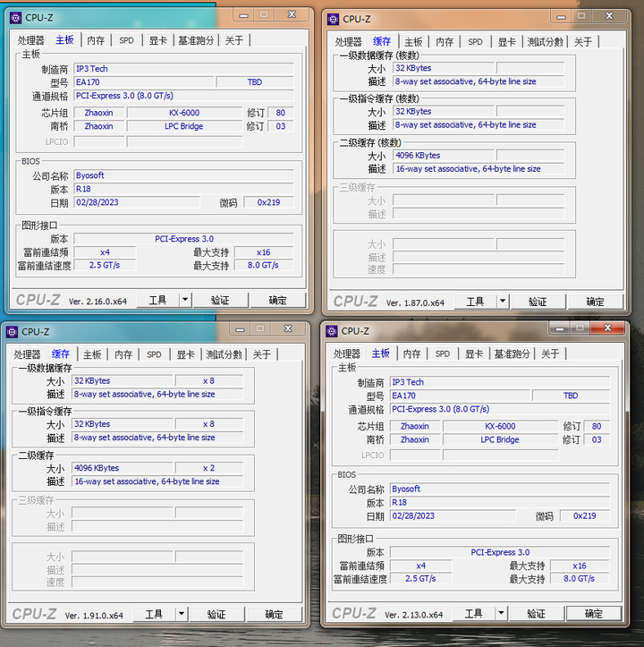Close the CPU-Z 1.91.0 window

click(x=288, y=328)
